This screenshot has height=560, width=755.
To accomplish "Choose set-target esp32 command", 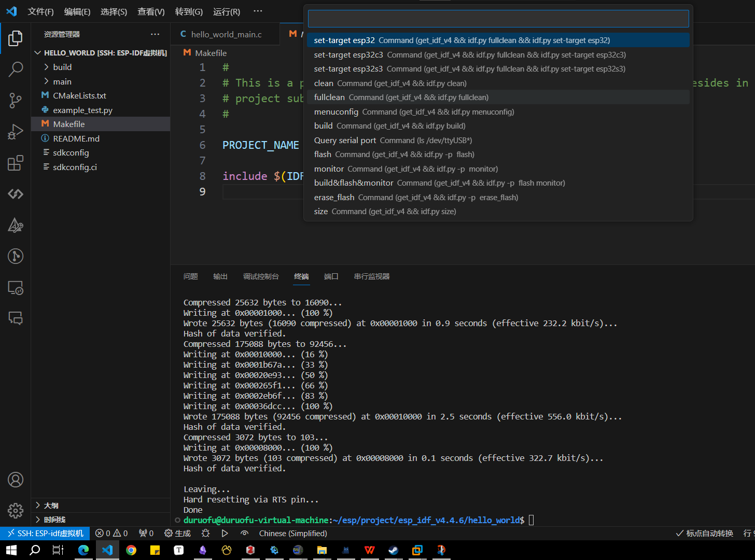I will 498,40.
